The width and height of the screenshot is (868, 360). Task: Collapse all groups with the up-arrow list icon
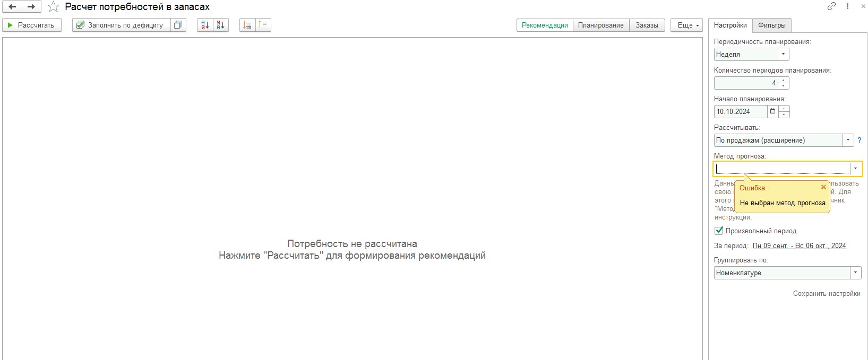tap(263, 25)
